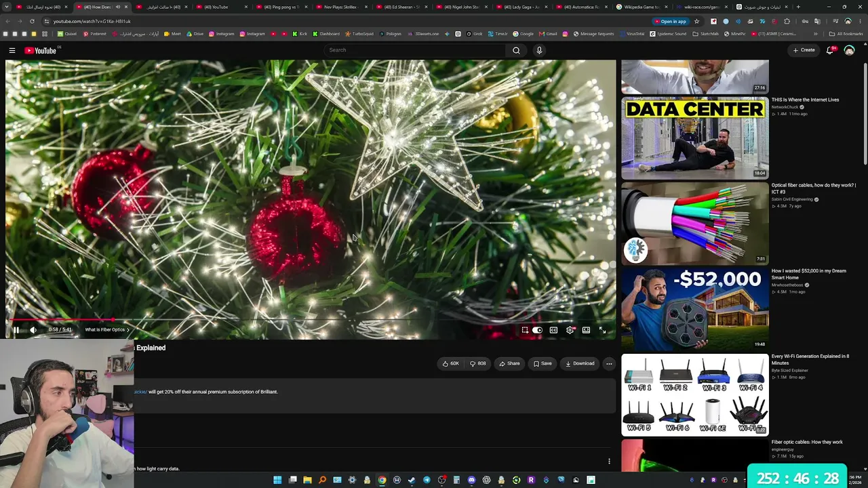868x488 pixels.
Task: Switch to theater mode
Action: coord(586,330)
